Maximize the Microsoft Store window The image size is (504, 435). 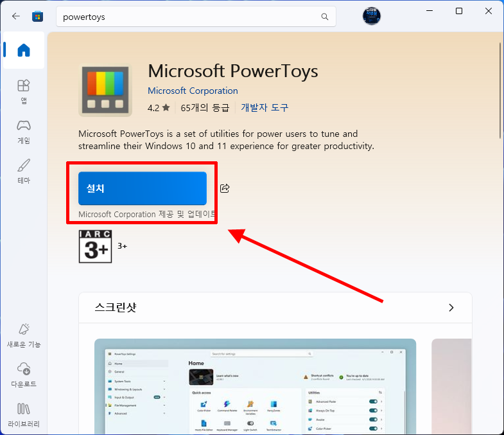point(459,11)
